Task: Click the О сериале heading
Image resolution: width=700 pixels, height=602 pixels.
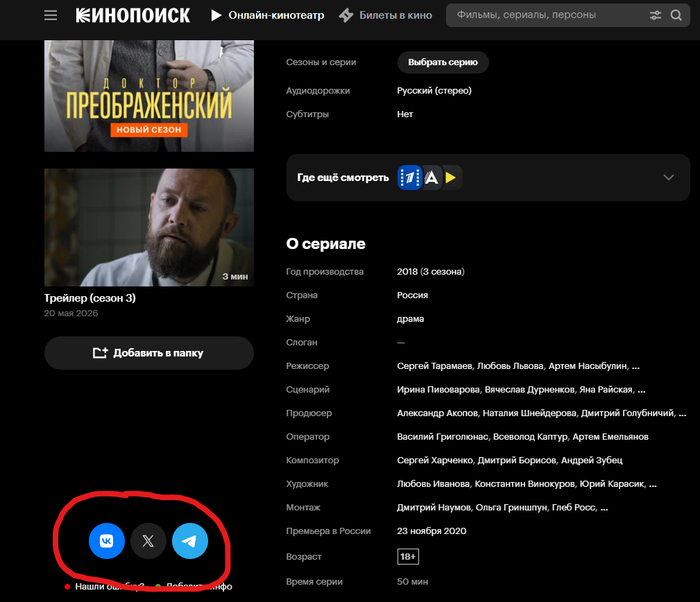Action: click(x=326, y=243)
